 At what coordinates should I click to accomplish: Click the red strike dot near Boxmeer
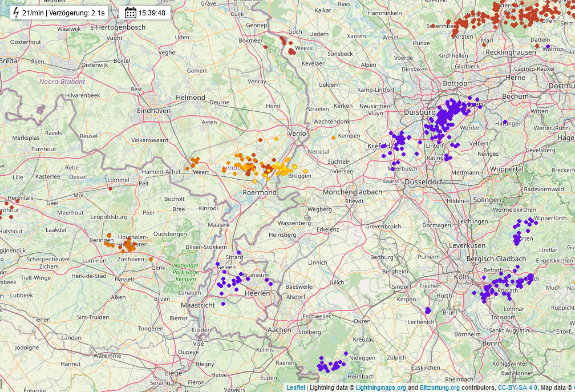click(265, 47)
